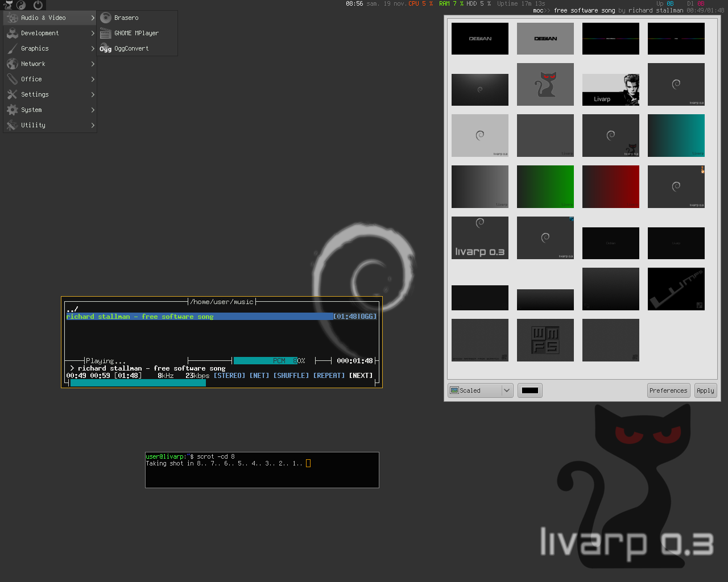The width and height of the screenshot is (728, 582).
Task: Click the power icon in top panel
Action: 38,5
